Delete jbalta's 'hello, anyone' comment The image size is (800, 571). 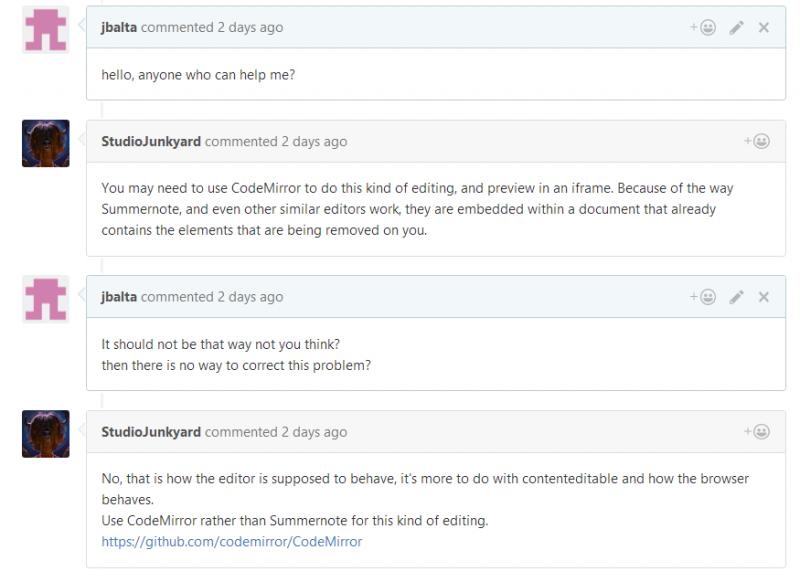[764, 28]
